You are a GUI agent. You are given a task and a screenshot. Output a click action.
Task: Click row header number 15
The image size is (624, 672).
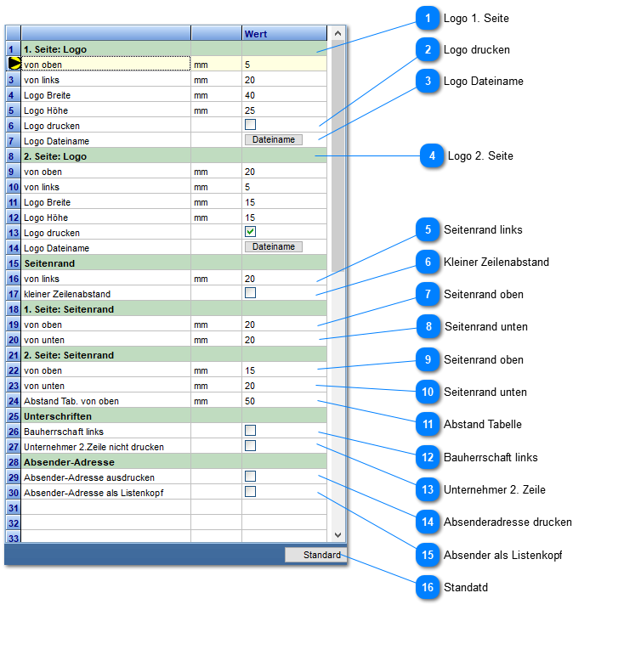click(x=14, y=263)
